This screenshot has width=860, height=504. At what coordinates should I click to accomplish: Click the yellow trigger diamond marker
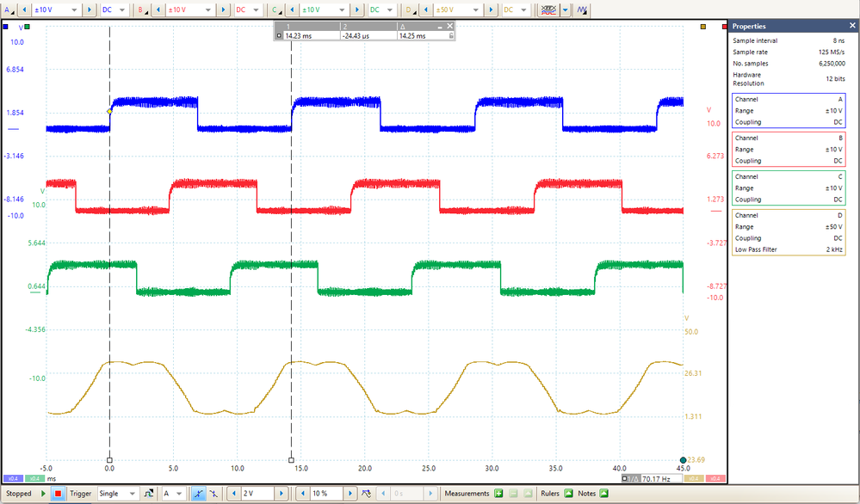pos(109,111)
